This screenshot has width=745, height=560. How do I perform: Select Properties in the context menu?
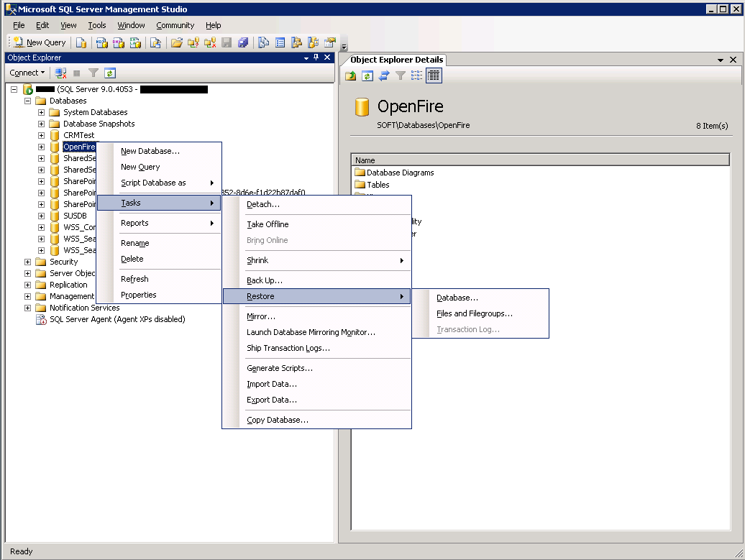pos(159,295)
